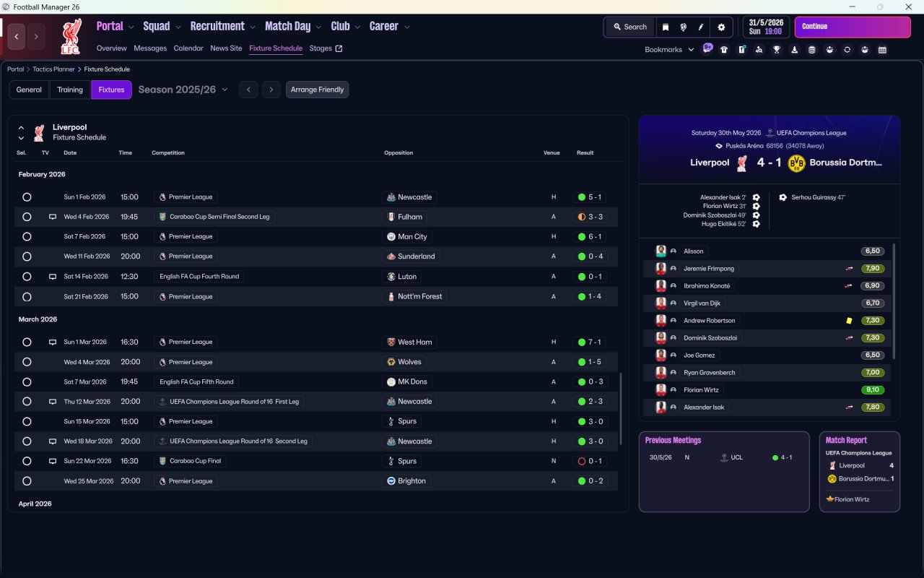Go forward with the header right arrow
The height and width of the screenshot is (578, 924).
click(x=36, y=37)
